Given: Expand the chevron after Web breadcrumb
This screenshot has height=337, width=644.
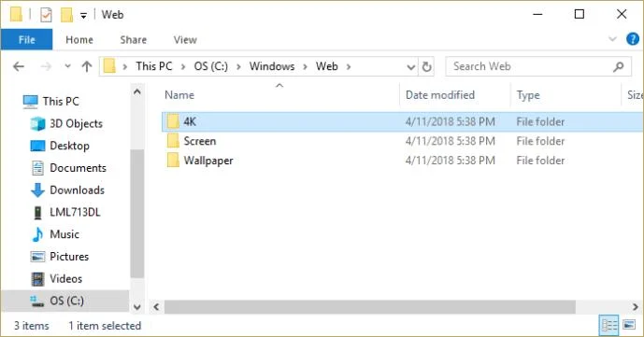Looking at the screenshot, I should click(349, 67).
